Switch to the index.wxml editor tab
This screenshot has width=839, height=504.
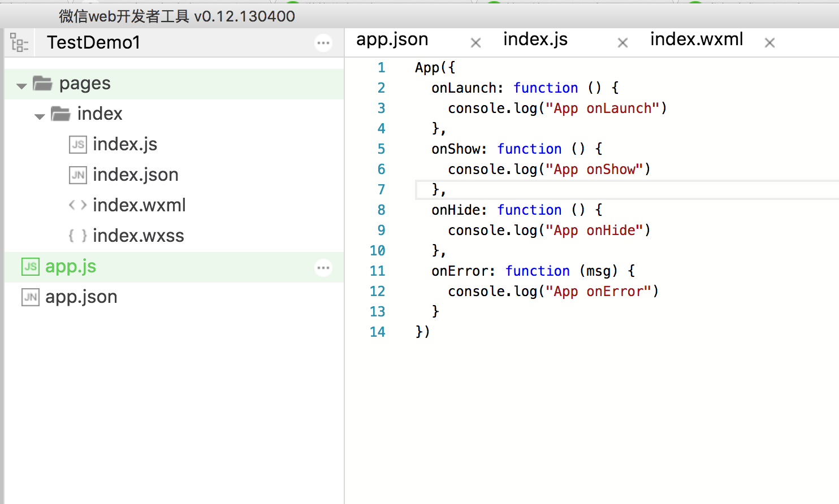(x=697, y=40)
